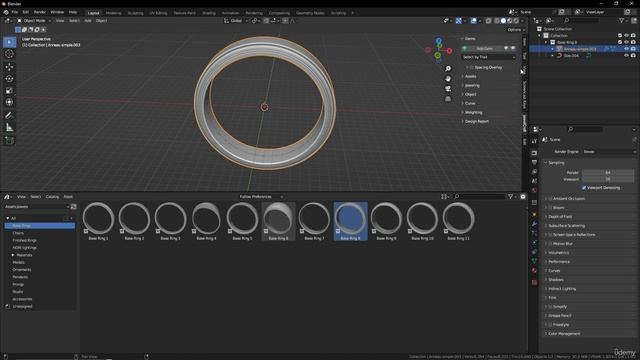This screenshot has height=360, width=640.
Task: Open the Render menu
Action: pyautogui.click(x=40, y=12)
